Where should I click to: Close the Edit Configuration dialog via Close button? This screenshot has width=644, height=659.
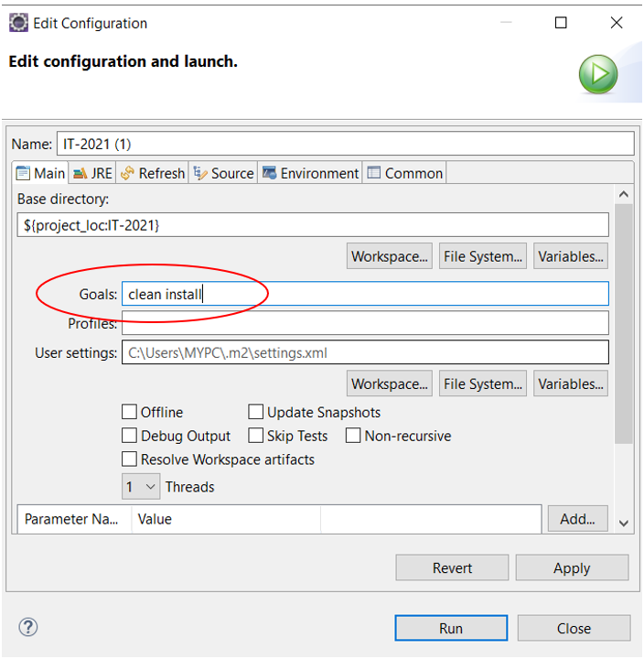574,628
